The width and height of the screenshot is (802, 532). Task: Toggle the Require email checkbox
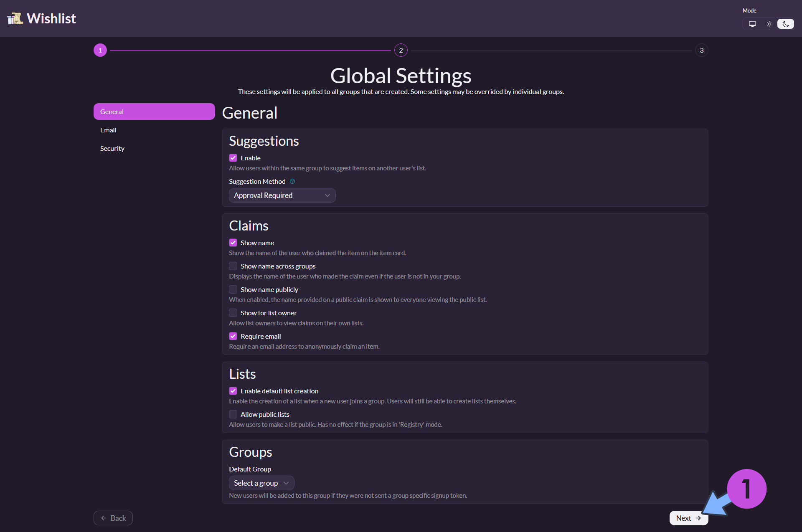click(x=233, y=336)
